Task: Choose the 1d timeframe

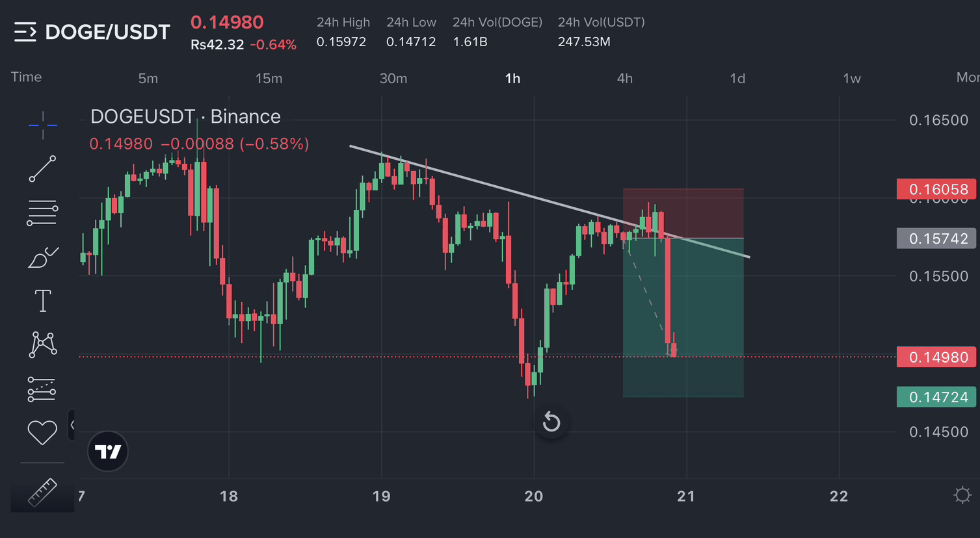Action: click(x=737, y=79)
